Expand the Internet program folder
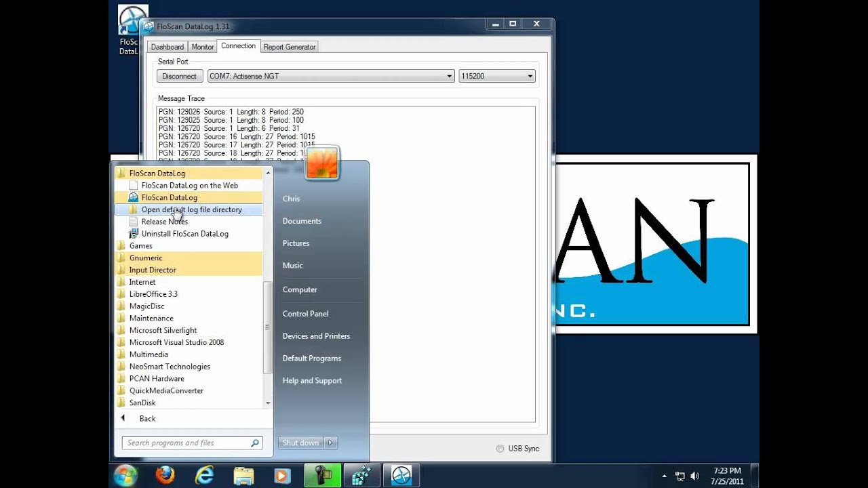The image size is (868, 488). coord(189,282)
